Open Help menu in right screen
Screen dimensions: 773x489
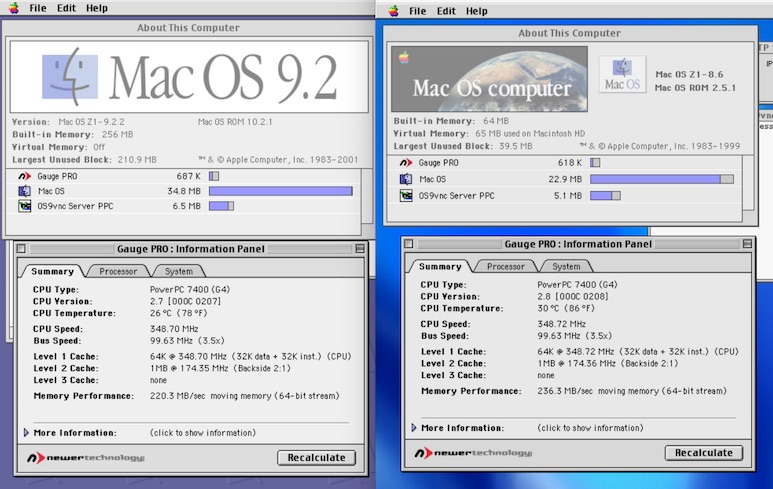[477, 11]
